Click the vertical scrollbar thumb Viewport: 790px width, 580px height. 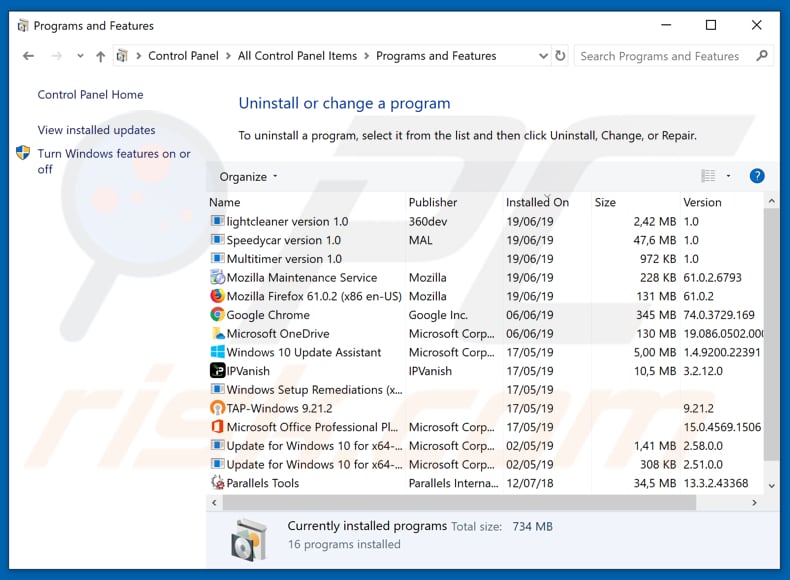771,334
